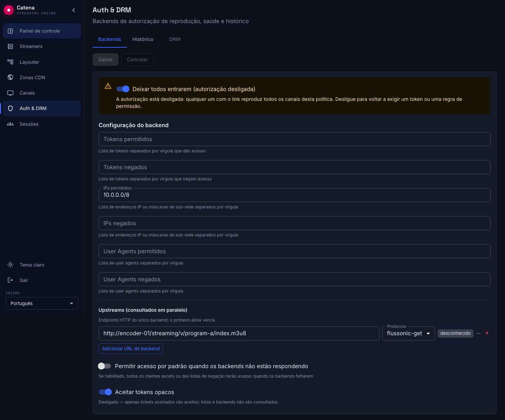Click the Tokens negados field
The image size is (505, 420).
[x=295, y=167]
